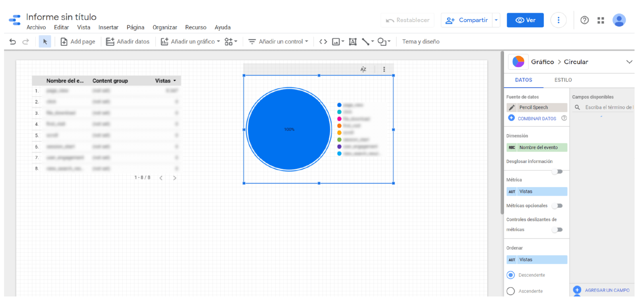Insert an image using the image icon
Screen dimensions: 644x303
tap(336, 41)
